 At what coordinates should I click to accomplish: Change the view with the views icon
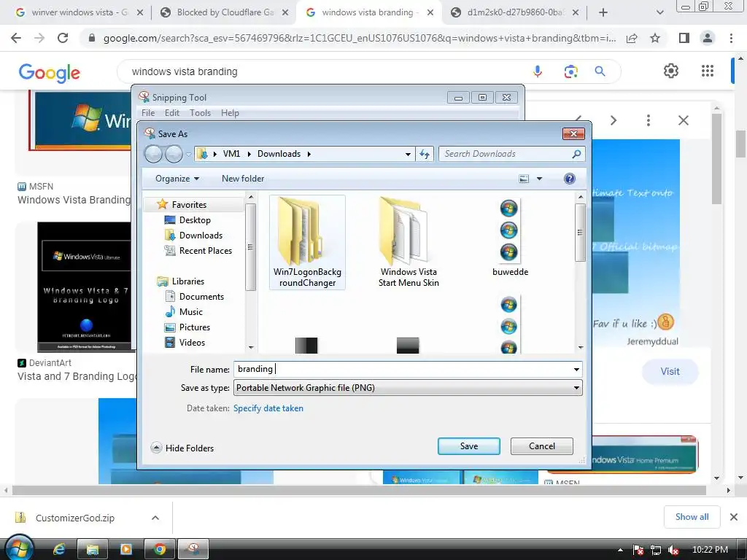524,179
